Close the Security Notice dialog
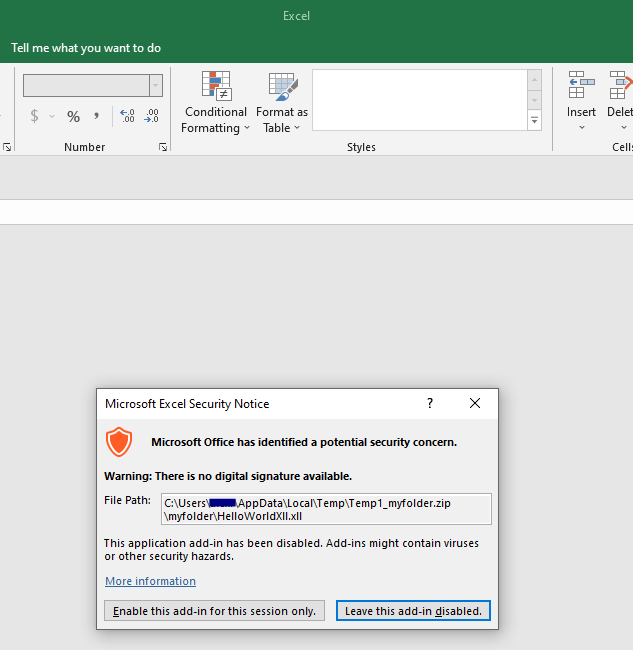This screenshot has height=650, width=633. (475, 403)
